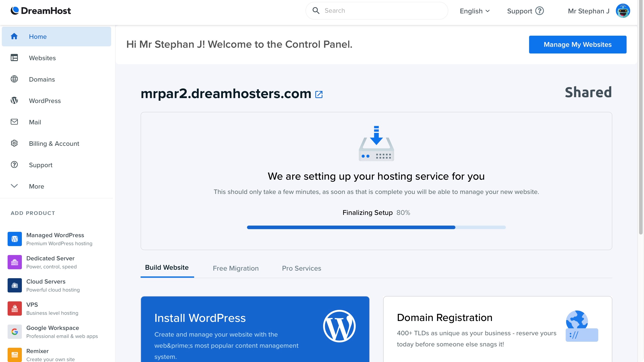Screen dimensions: 644x362
Task: Open the Support question mark icon
Action: click(x=14, y=165)
